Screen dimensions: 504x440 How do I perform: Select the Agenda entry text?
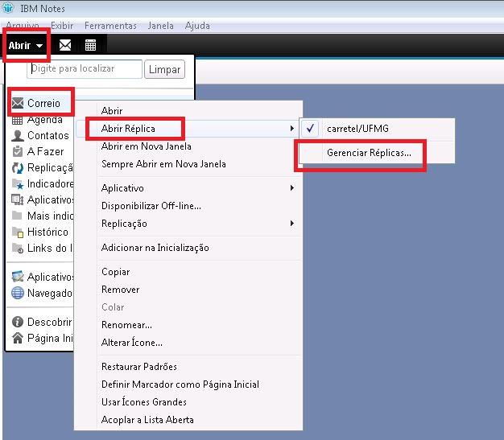coord(45,120)
